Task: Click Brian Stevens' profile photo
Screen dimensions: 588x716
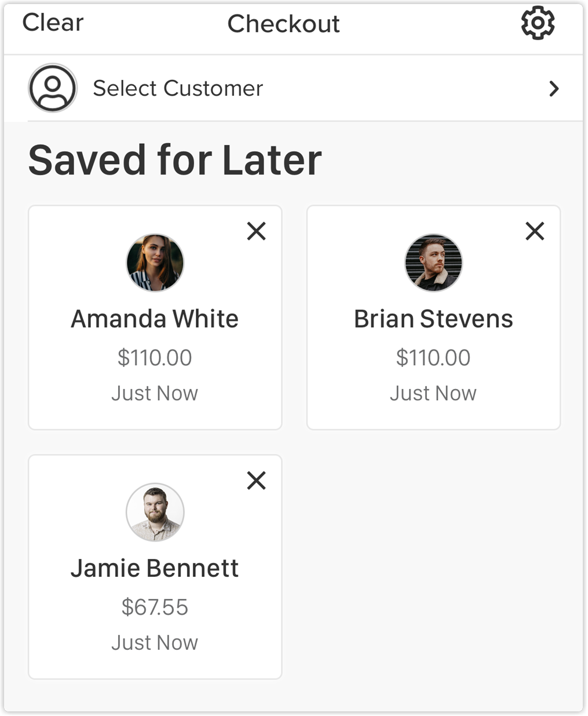Action: [x=433, y=263]
